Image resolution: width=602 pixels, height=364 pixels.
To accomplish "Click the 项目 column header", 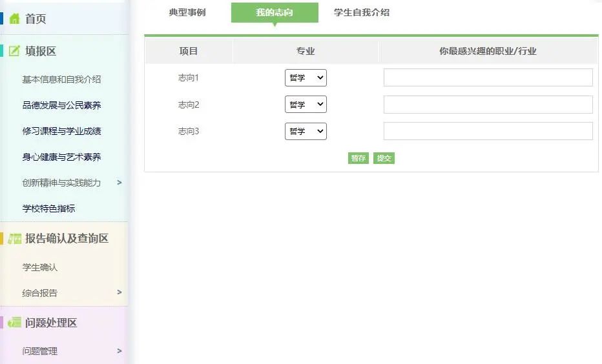I will [x=189, y=51].
